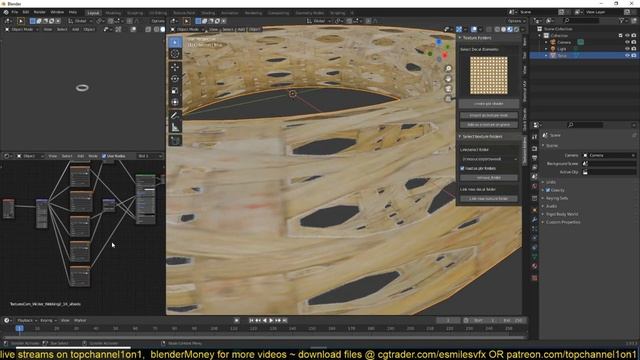Image resolution: width=640 pixels, height=360 pixels.
Task: Open Render properties tab icon
Action: 535,148
